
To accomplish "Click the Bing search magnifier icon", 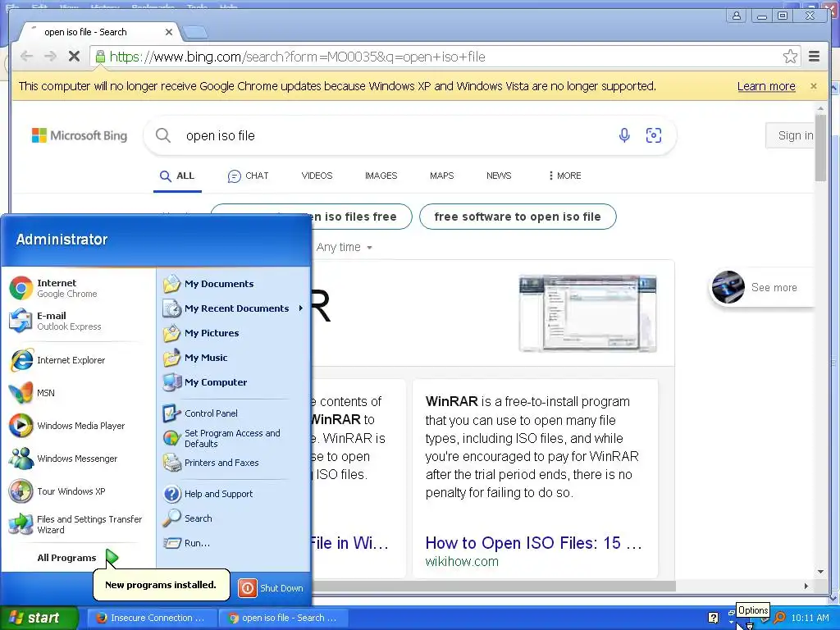I will [163, 135].
